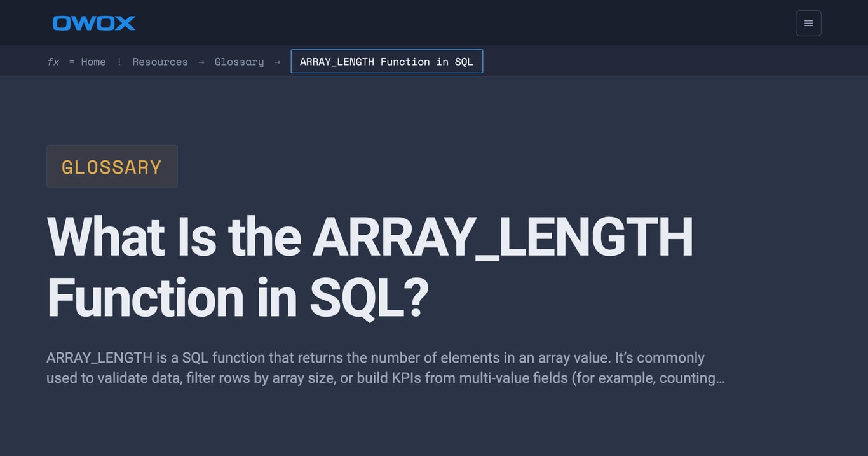This screenshot has width=868, height=456.
Task: Open the Resources breadcrumb link
Action: [160, 62]
